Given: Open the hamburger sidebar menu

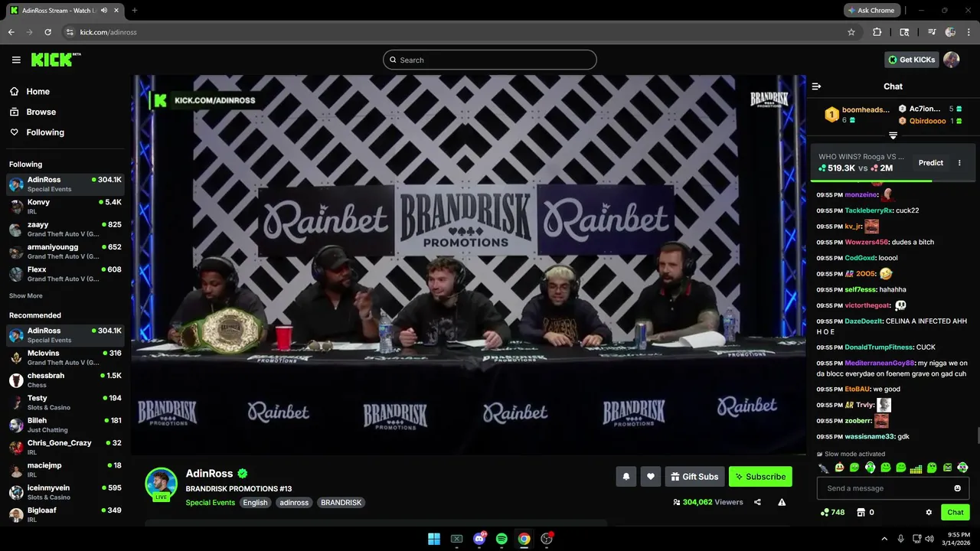Looking at the screenshot, I should click(x=16, y=60).
